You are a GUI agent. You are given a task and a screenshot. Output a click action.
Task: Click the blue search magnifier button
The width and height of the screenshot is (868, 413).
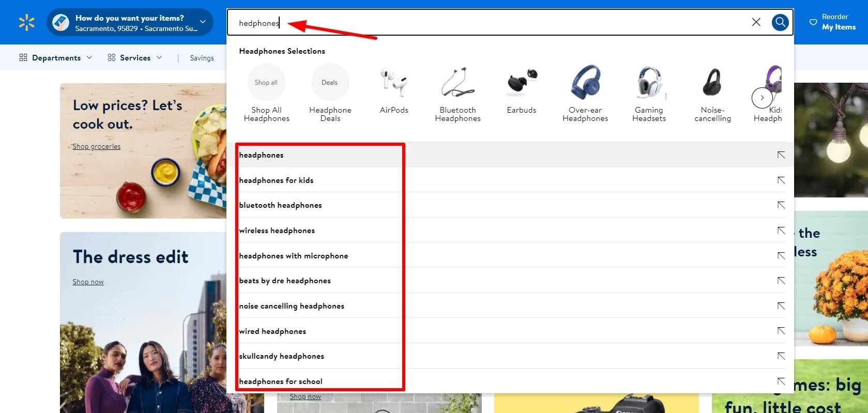pyautogui.click(x=780, y=22)
